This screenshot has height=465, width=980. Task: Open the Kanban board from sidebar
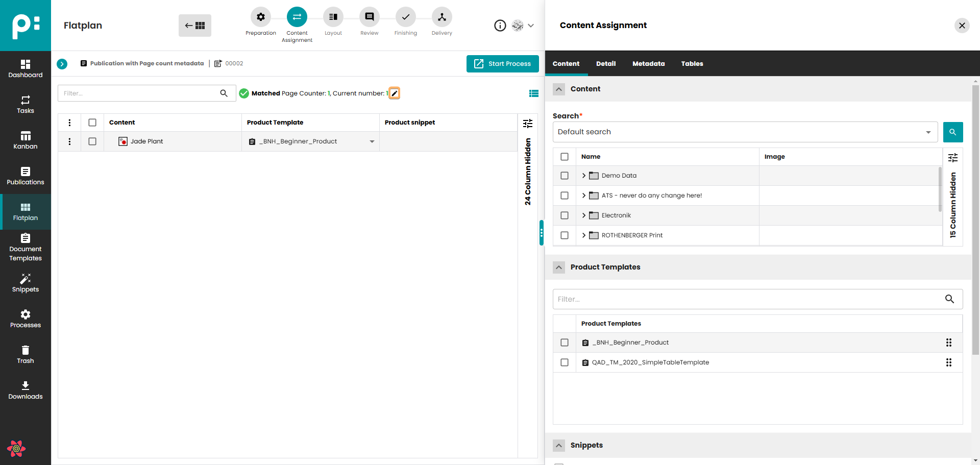pyautogui.click(x=26, y=140)
